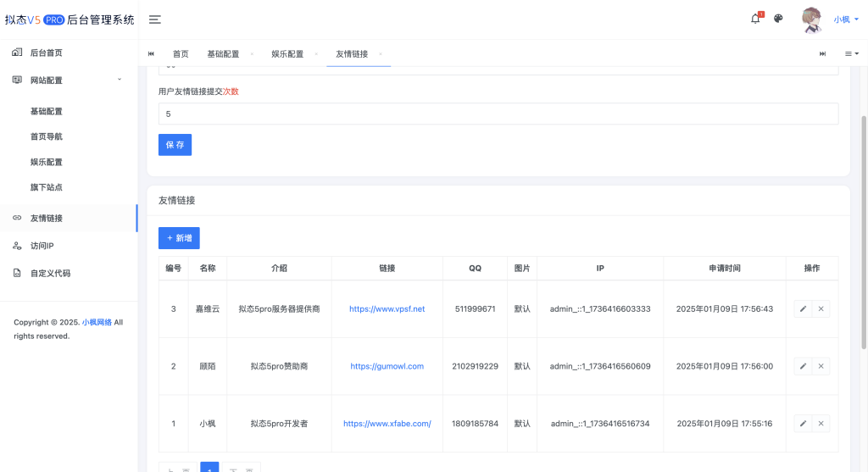Switch to the 首页 tab
The height and width of the screenshot is (472, 868).
pyautogui.click(x=181, y=53)
